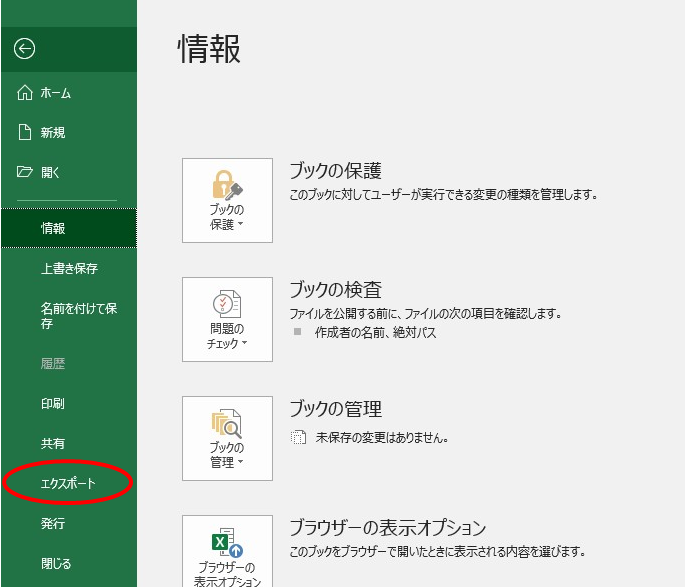Click the document checklist inspect icon
The image size is (685, 587).
point(227,304)
